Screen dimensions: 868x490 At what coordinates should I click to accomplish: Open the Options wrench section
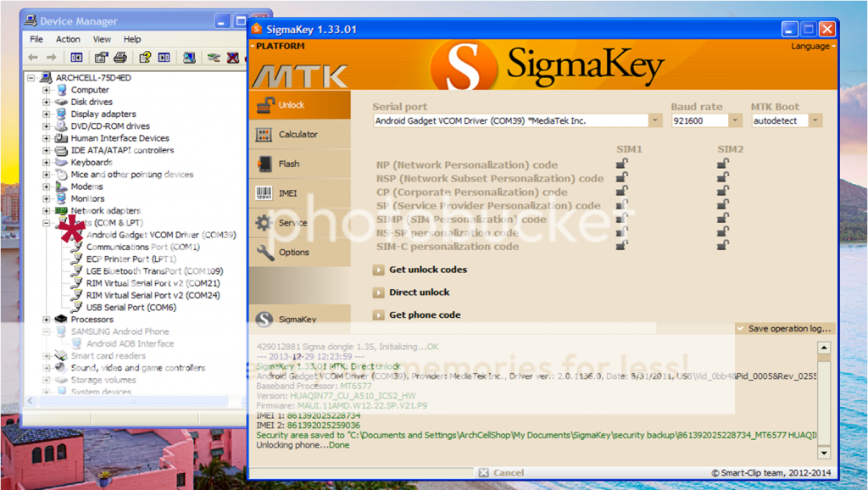pyautogui.click(x=264, y=252)
